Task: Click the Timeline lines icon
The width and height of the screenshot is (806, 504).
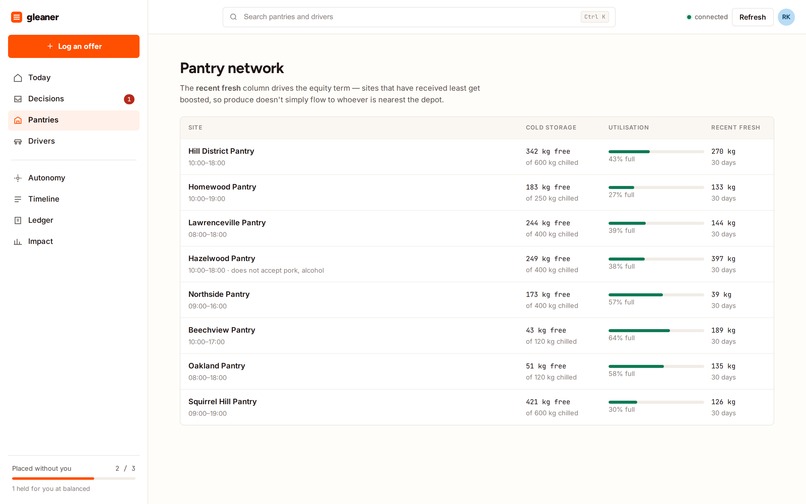Action: [x=17, y=199]
